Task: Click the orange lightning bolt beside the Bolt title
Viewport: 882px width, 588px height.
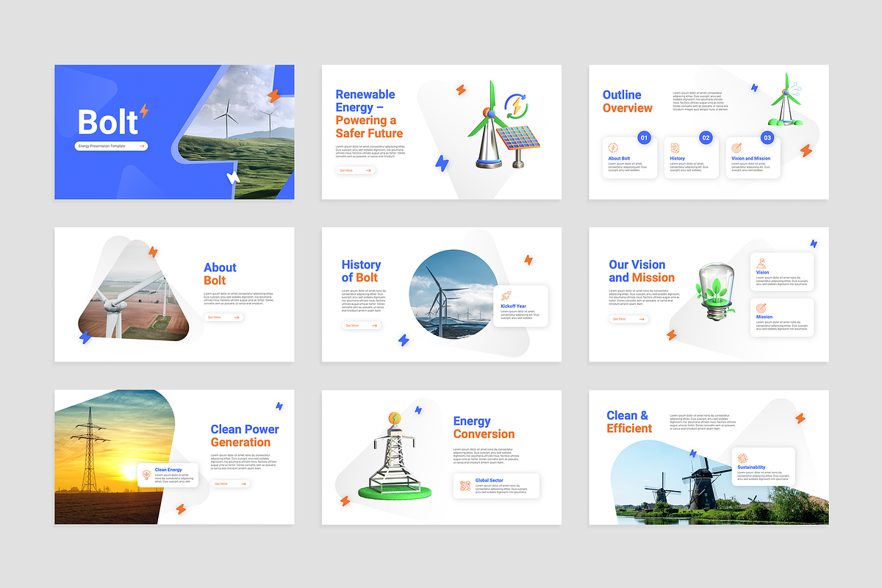Action: 143,111
